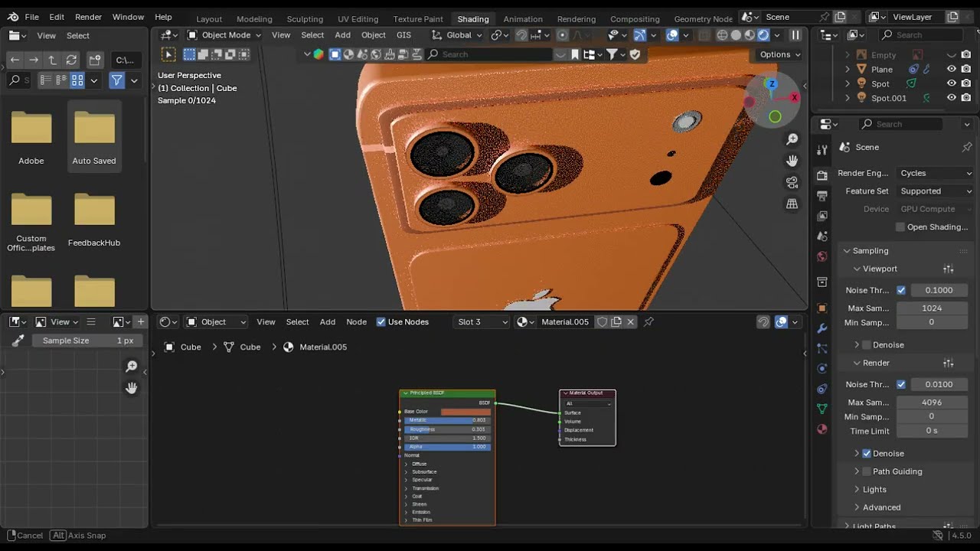Select rendered viewport shading
The image size is (980, 551).
tap(763, 35)
